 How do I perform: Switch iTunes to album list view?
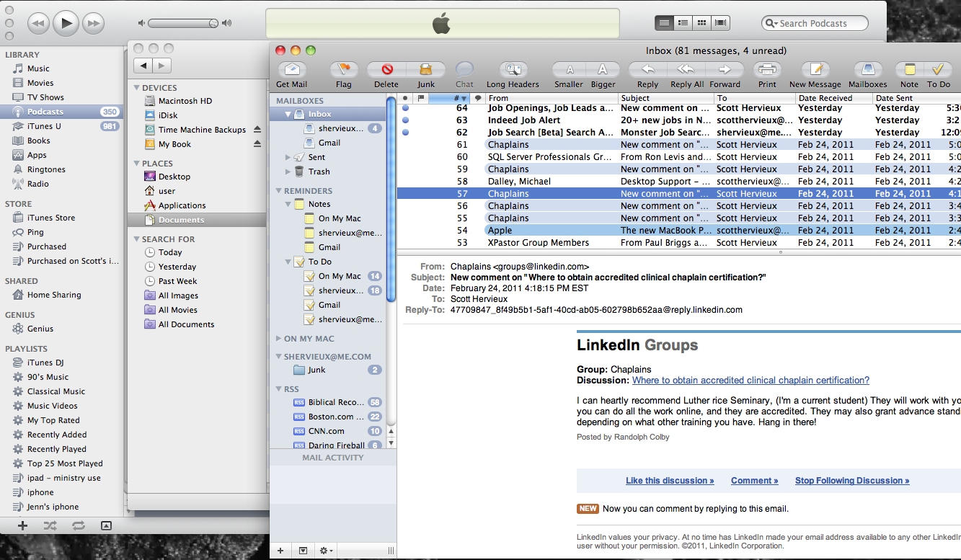(x=683, y=23)
